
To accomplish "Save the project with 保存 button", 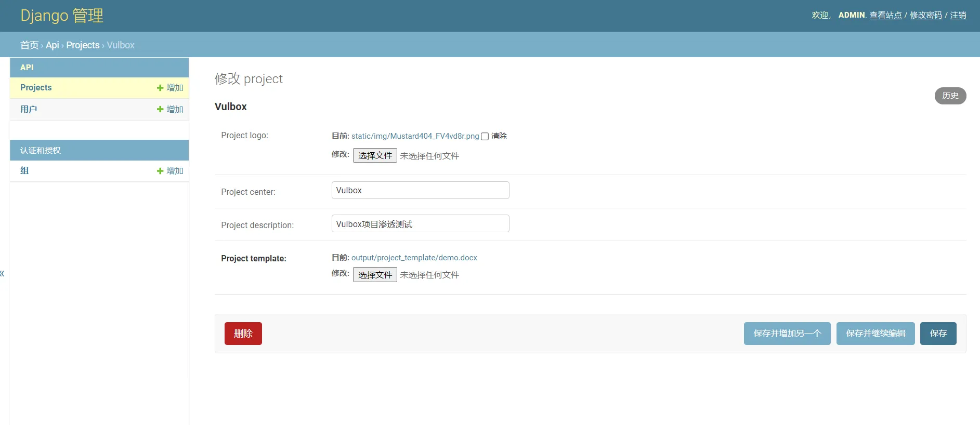I will [938, 334].
